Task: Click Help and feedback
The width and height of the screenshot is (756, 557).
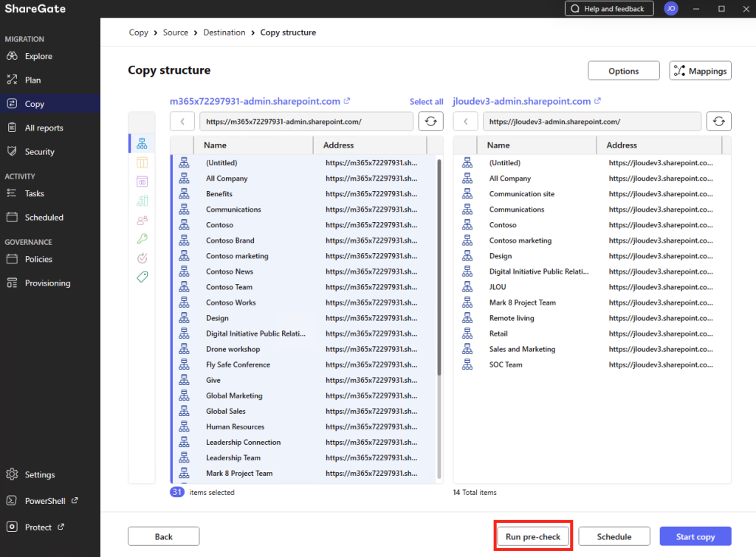Action: click(609, 9)
